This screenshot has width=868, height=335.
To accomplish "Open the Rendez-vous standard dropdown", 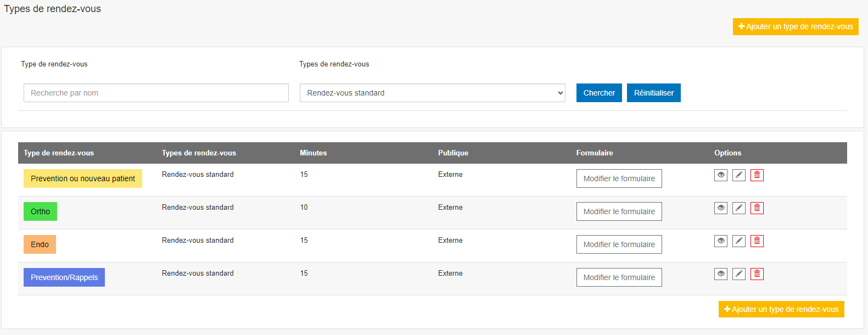I will click(432, 93).
